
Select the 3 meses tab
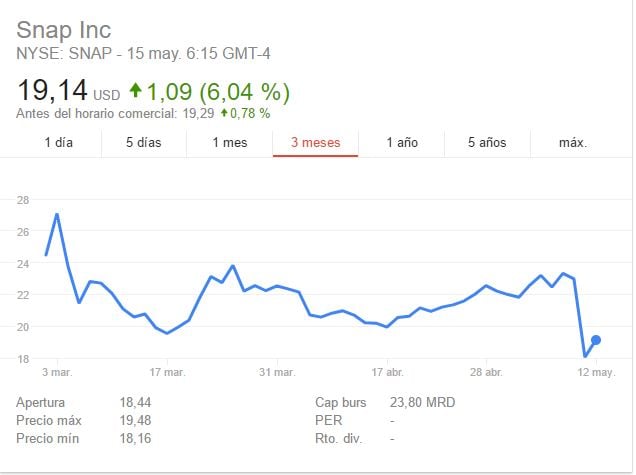(315, 142)
